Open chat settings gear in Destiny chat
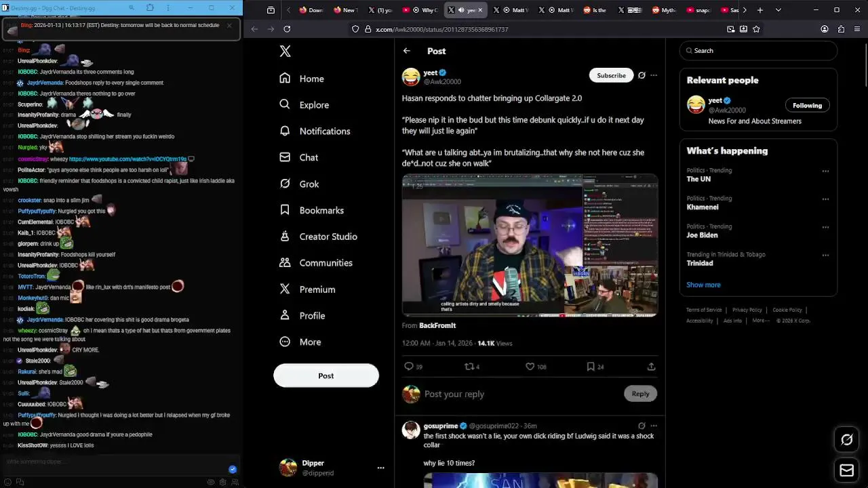Viewport: 868px width, 488px height. click(222, 482)
